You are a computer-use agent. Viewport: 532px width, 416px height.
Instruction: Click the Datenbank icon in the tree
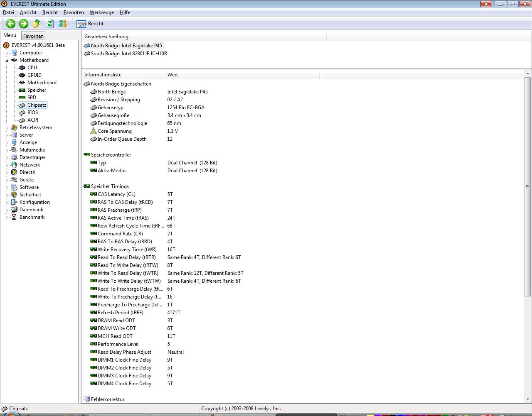pos(14,210)
